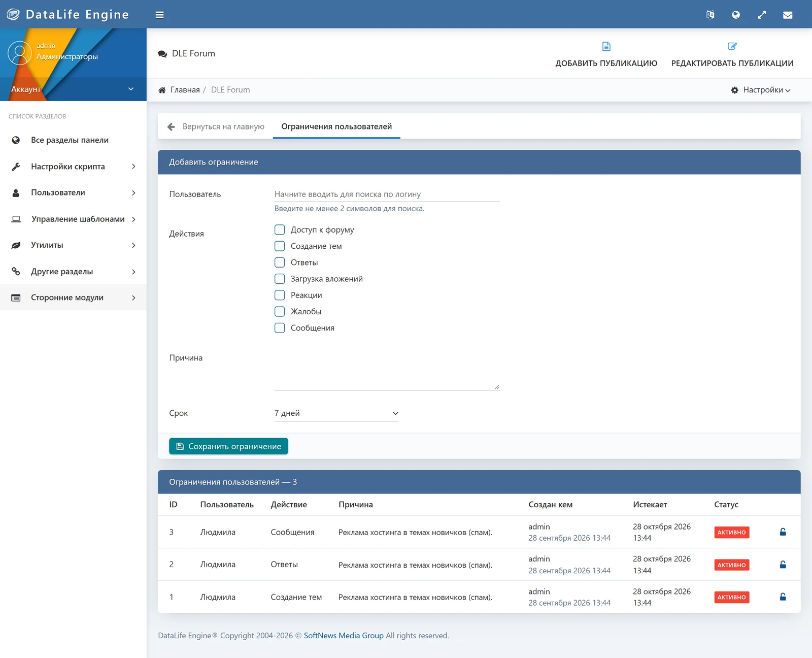Click the Статус column header
Viewport: 812px width, 658px height.
tap(726, 505)
